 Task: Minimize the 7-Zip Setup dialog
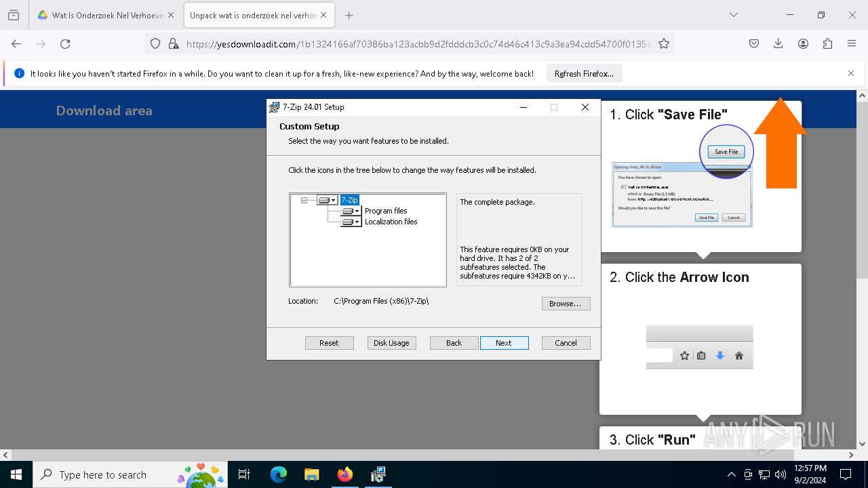[524, 107]
